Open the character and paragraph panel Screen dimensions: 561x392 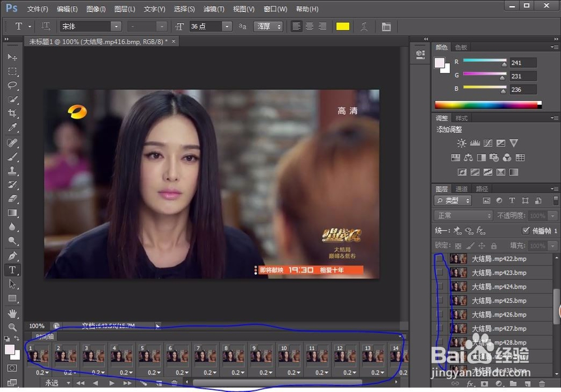[x=386, y=27]
